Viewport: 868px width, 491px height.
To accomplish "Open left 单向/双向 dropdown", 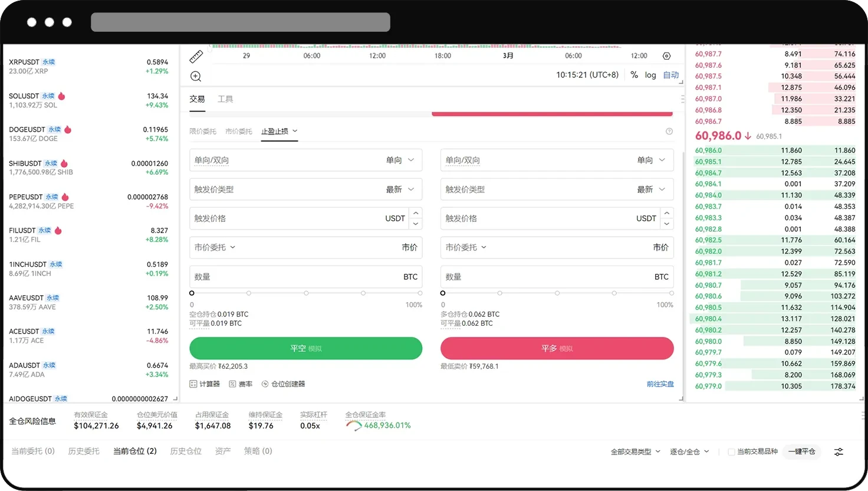I will click(x=305, y=161).
